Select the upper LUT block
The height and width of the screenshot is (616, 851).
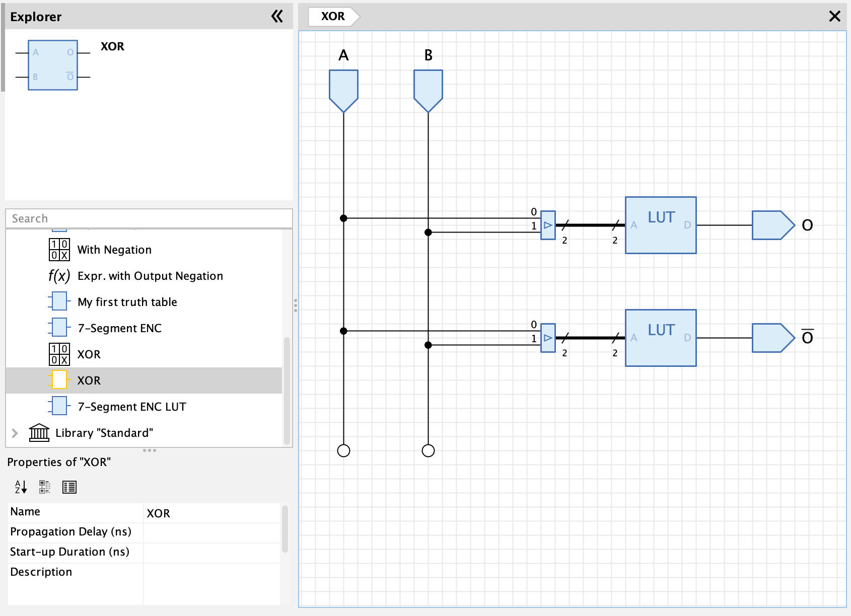click(661, 225)
